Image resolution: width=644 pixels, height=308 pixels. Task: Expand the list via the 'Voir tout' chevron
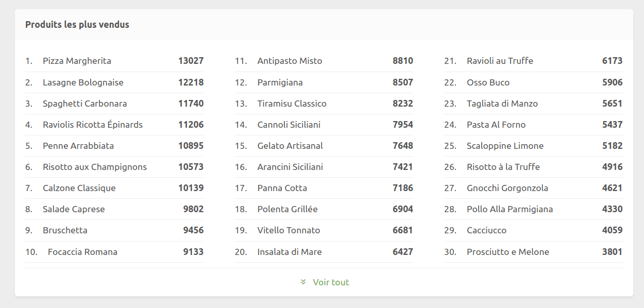[303, 282]
